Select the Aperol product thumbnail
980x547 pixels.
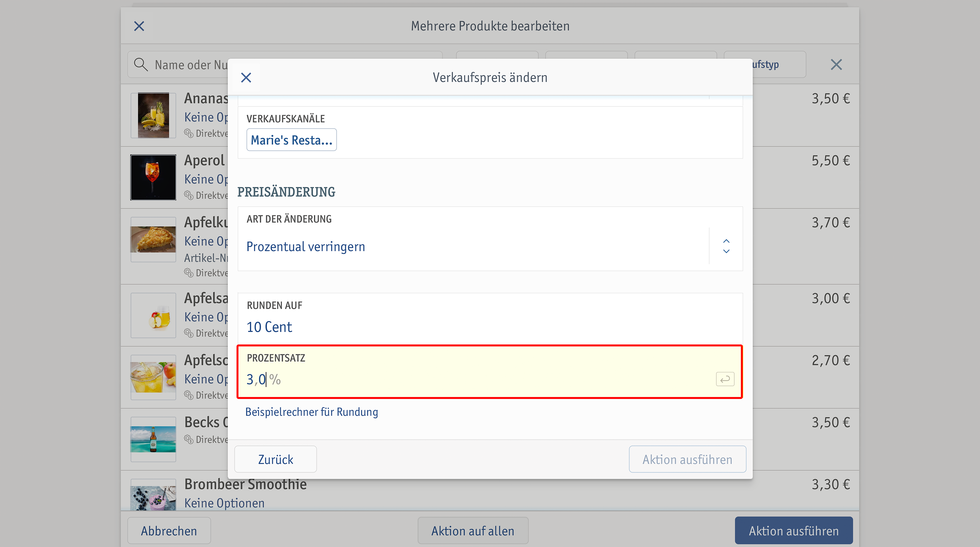153,177
